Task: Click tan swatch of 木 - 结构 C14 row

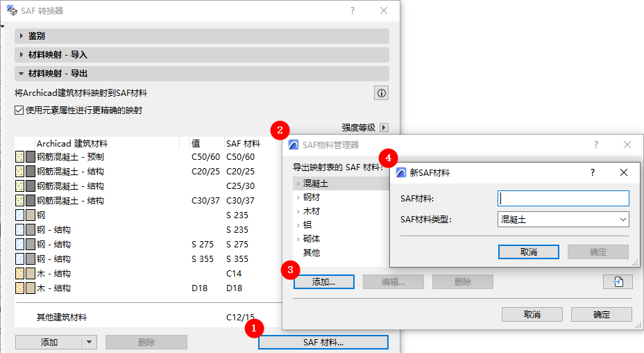Action: (31, 274)
